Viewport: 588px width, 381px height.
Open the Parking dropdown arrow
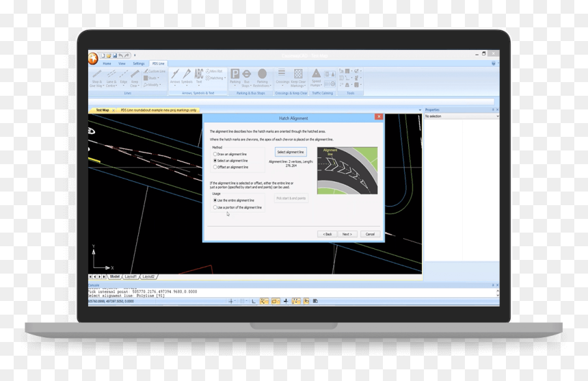coord(235,86)
